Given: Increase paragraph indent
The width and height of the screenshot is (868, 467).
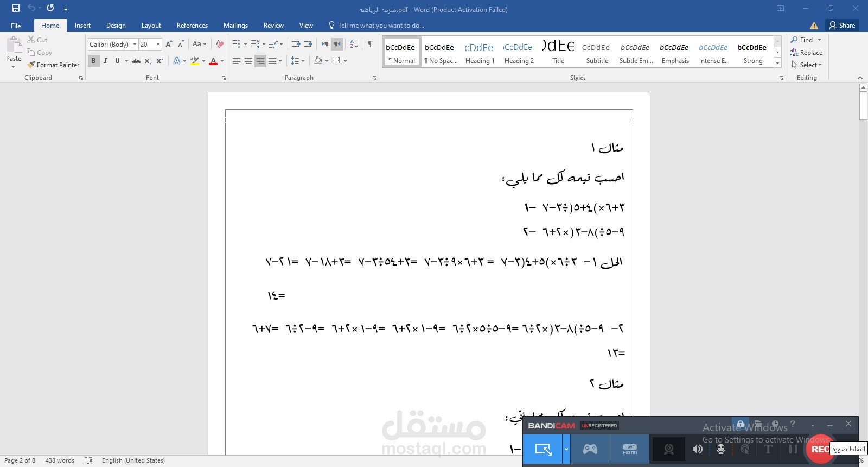Looking at the screenshot, I should [308, 44].
